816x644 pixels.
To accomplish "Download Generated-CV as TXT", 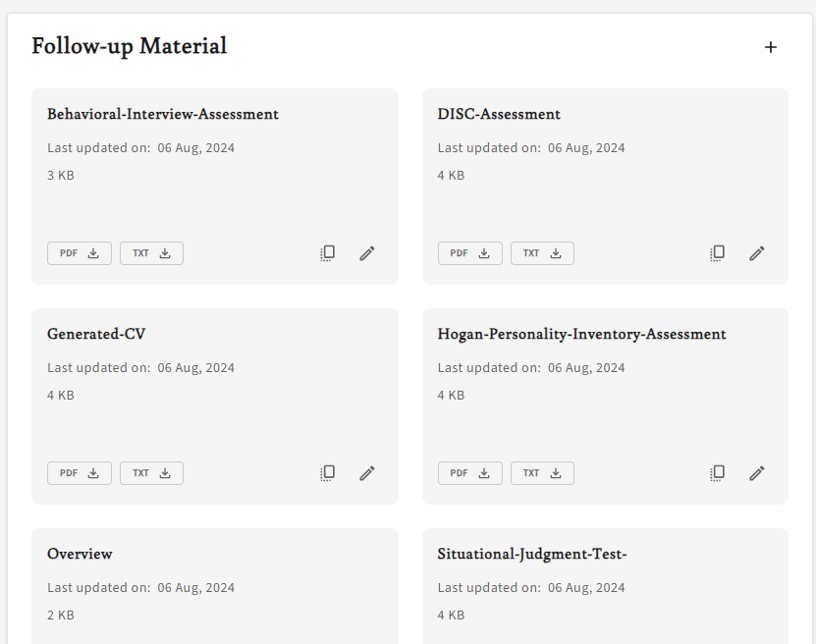I will (151, 472).
